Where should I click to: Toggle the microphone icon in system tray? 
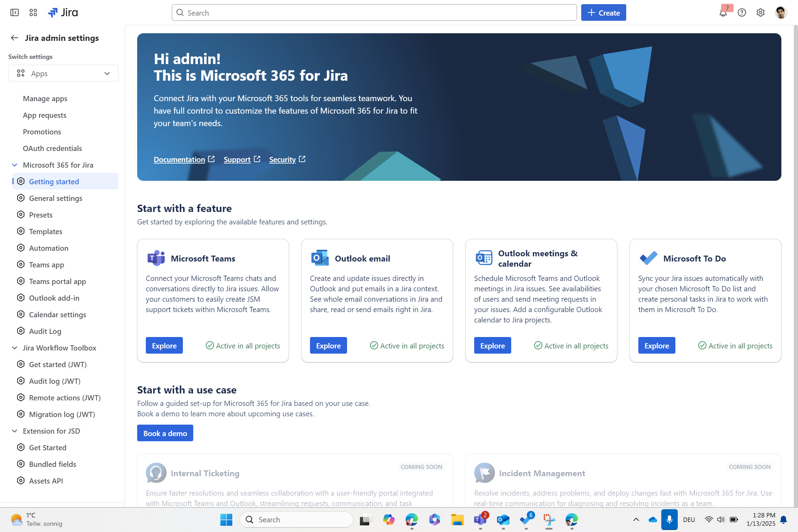[x=669, y=520]
